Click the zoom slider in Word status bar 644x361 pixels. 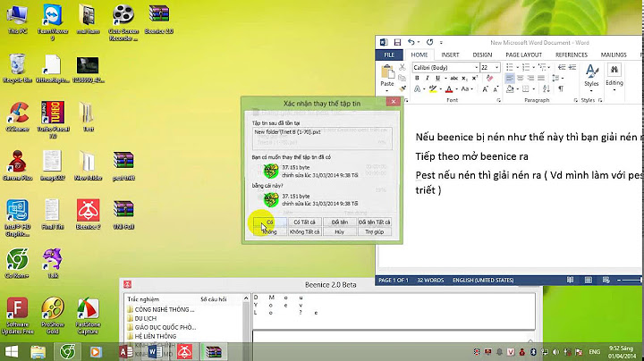[x=631, y=281]
